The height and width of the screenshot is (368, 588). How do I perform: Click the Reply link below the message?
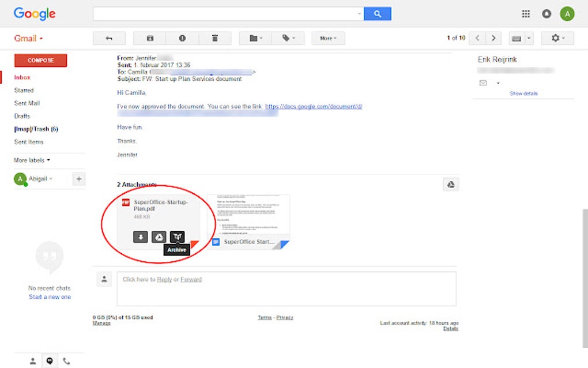[164, 279]
